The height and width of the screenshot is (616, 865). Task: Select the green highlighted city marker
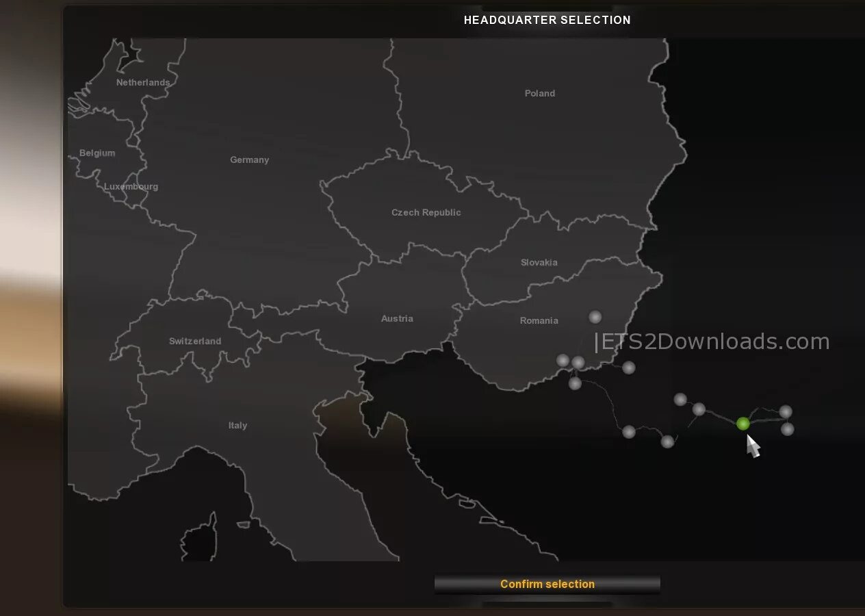coord(743,424)
